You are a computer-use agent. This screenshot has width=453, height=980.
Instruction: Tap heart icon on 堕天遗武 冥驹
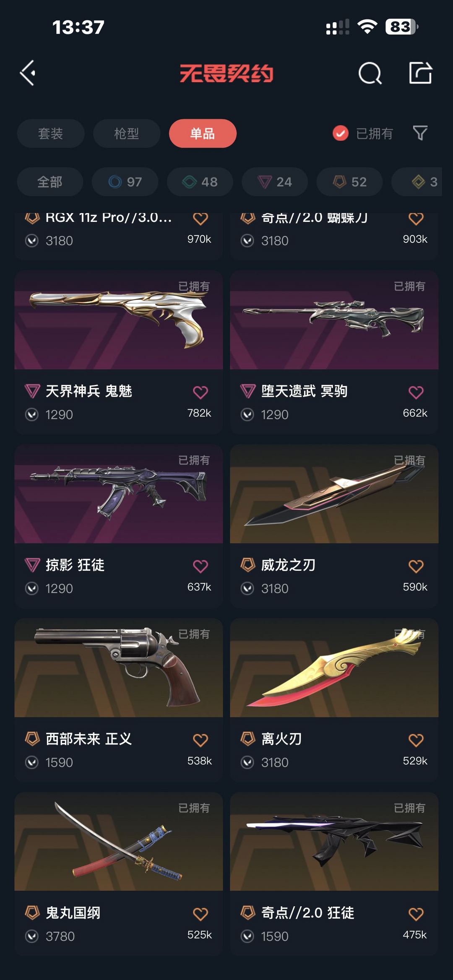[x=416, y=393]
